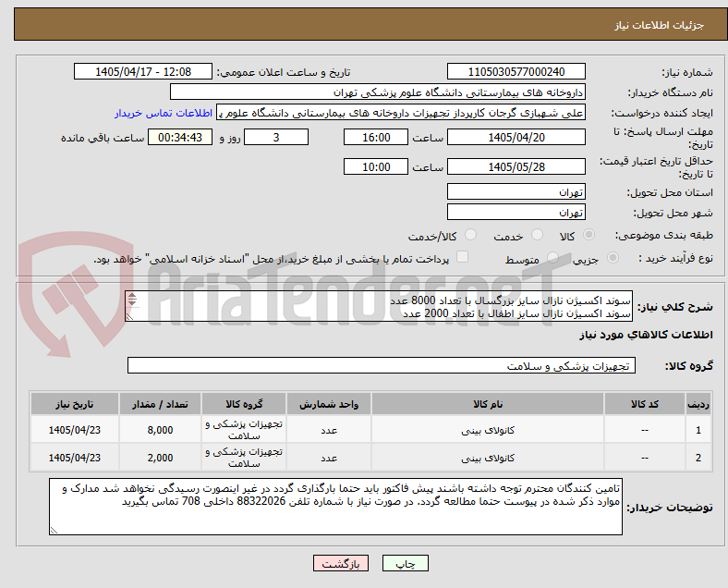Click the شهر محل تحویل field تهران

(516, 213)
